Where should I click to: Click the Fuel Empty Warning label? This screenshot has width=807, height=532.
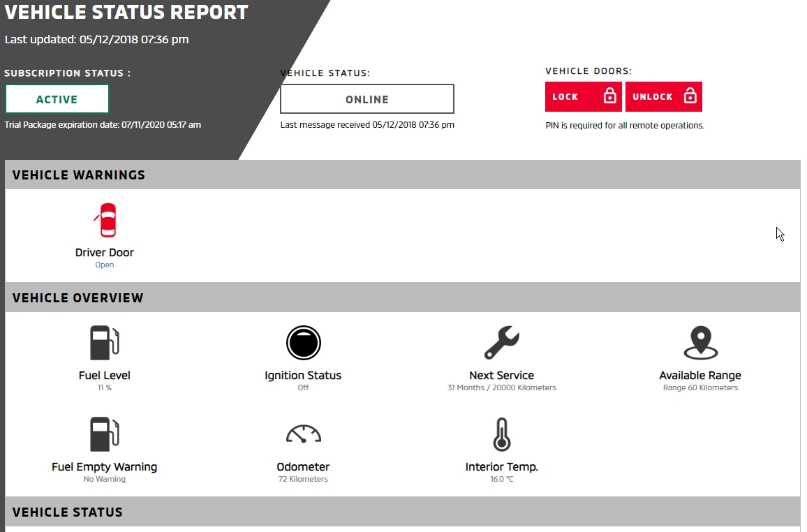105,467
